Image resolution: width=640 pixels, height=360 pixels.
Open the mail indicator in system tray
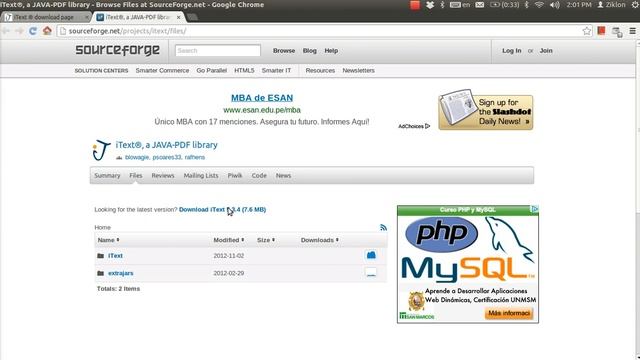click(x=480, y=5)
